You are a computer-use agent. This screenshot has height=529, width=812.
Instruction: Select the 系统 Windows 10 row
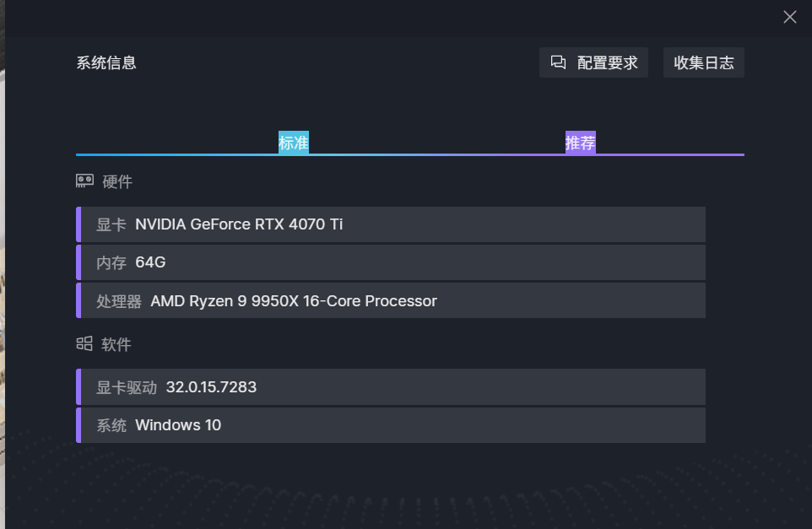pos(391,425)
